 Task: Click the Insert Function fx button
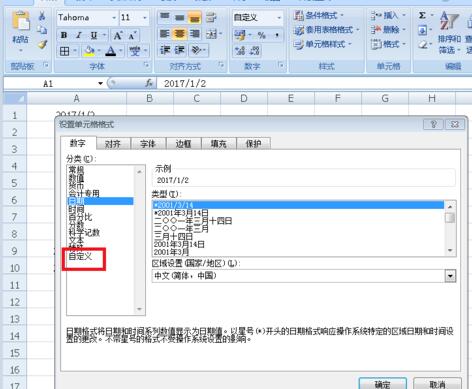(149, 83)
